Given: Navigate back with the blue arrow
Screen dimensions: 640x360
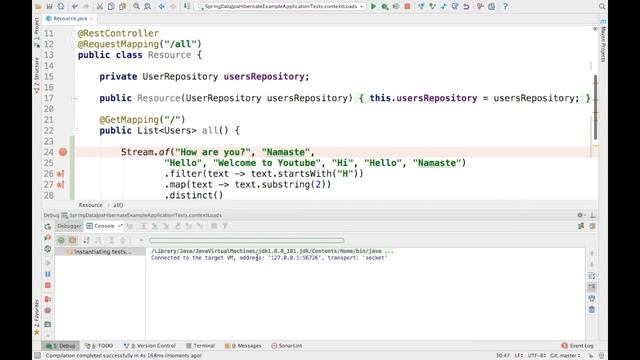Looking at the screenshot, I should click(x=161, y=6).
